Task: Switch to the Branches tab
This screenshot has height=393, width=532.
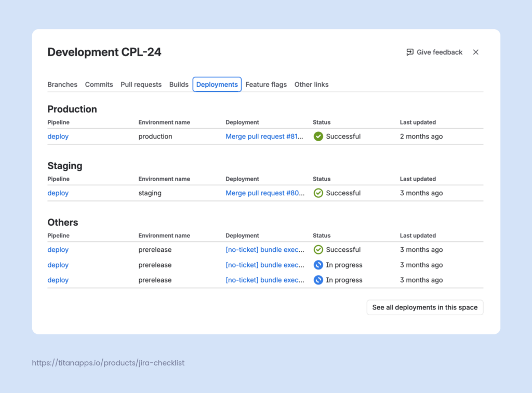Action: coord(62,85)
